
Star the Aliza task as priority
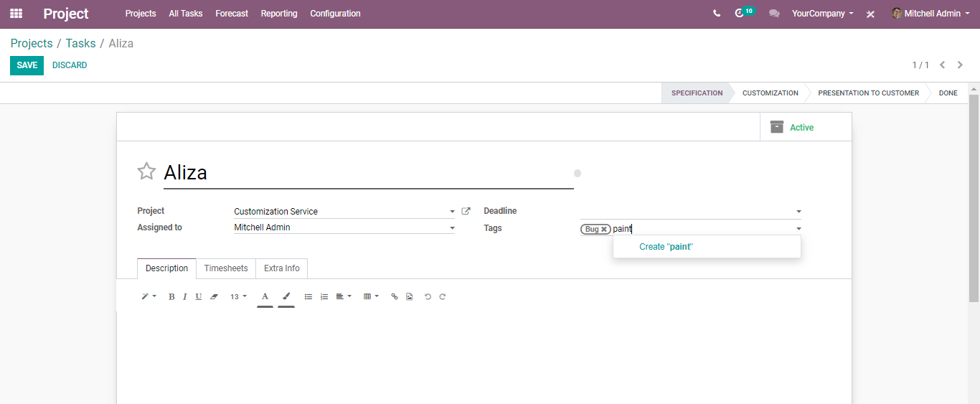pyautogui.click(x=146, y=171)
